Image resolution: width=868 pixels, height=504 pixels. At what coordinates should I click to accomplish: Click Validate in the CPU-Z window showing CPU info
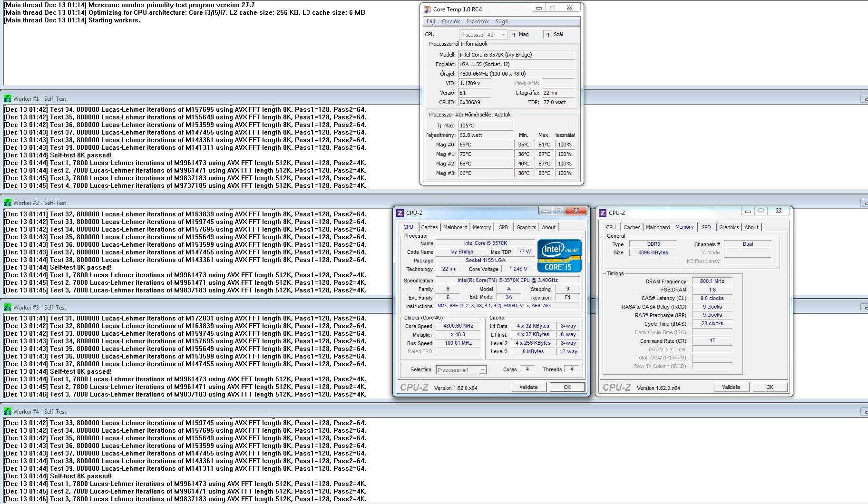click(528, 387)
